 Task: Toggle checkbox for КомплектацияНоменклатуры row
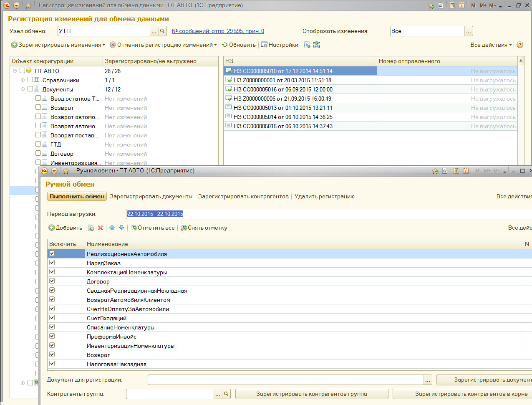tap(52, 272)
